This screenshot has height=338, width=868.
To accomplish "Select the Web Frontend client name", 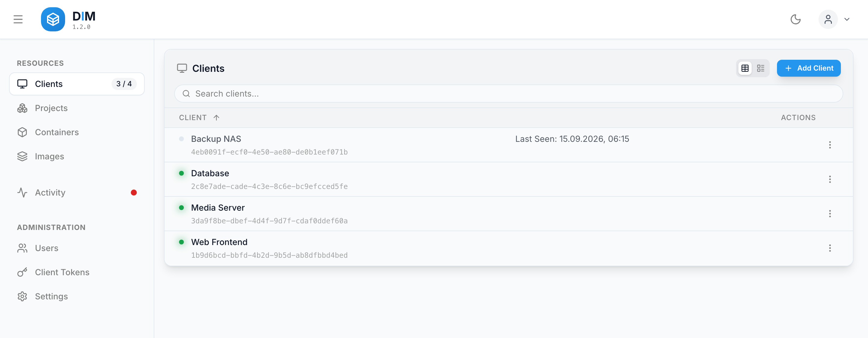I will (x=219, y=242).
